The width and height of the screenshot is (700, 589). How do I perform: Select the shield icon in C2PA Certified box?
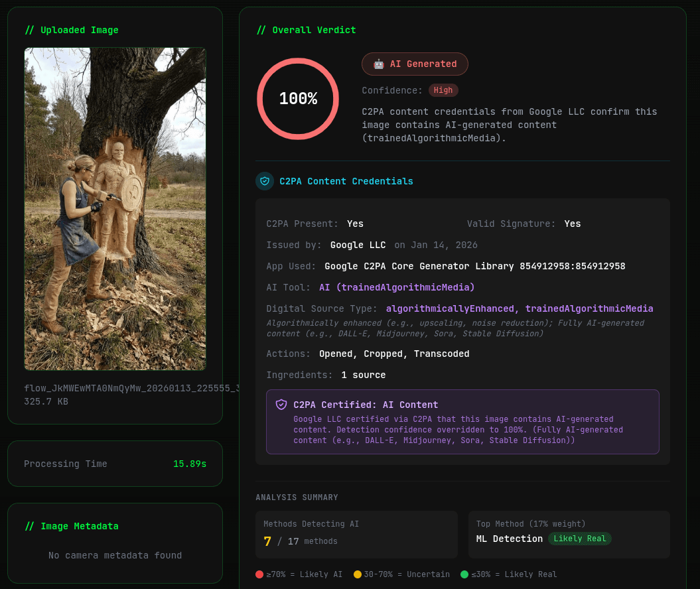click(x=281, y=404)
